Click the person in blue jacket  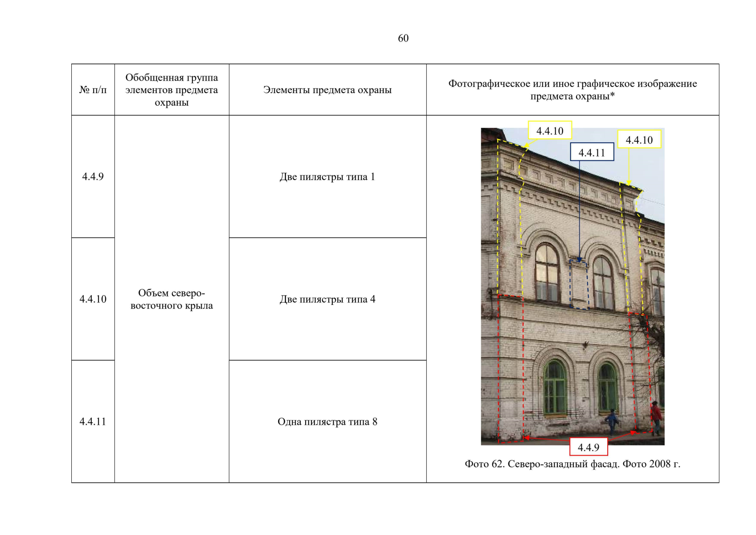(x=612, y=421)
